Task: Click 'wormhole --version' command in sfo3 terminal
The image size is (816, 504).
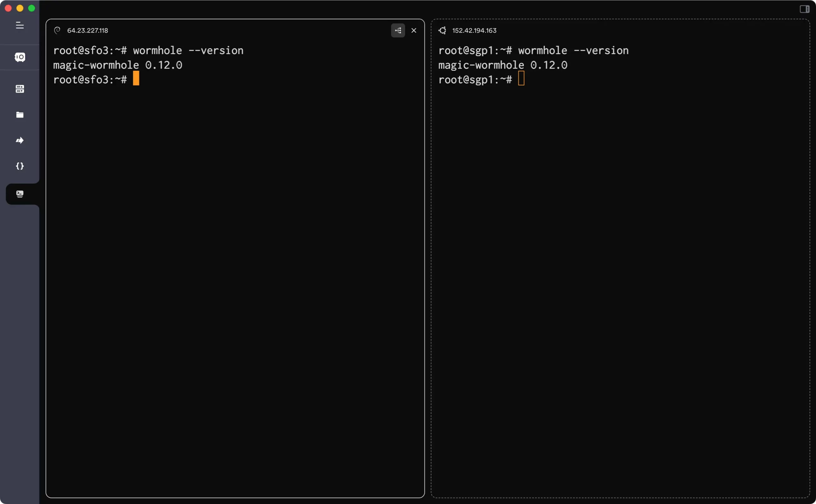Action: coord(188,51)
